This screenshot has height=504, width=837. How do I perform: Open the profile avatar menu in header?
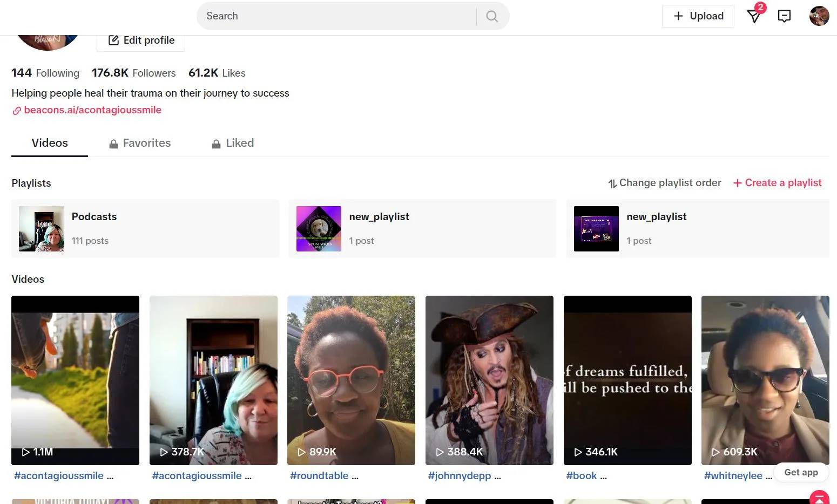[819, 16]
